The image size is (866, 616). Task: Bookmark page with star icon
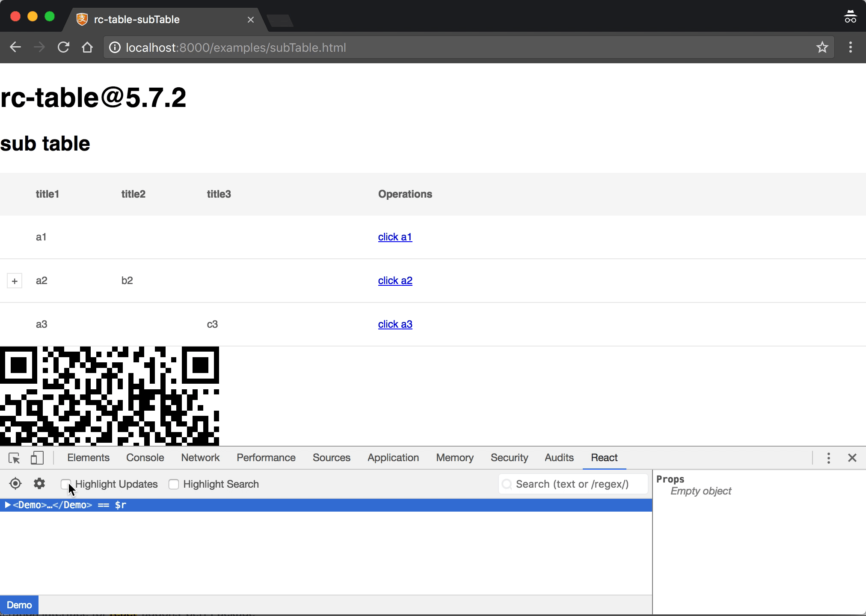(822, 47)
